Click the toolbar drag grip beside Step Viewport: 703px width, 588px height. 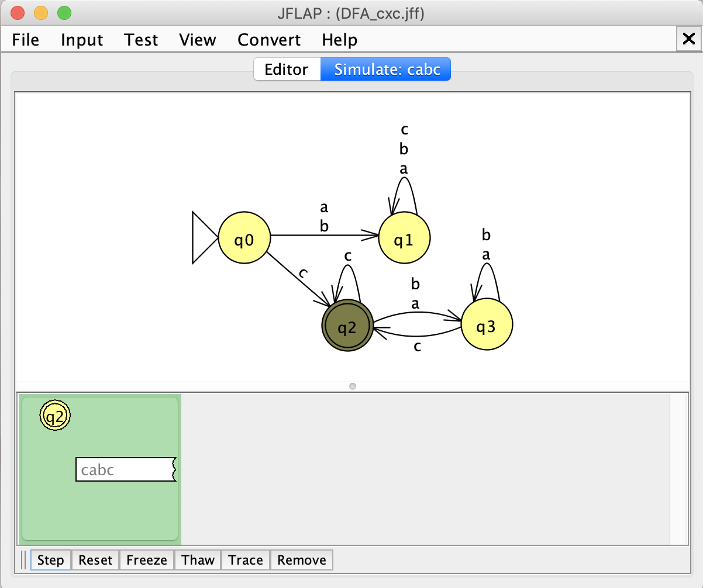pyautogui.click(x=23, y=560)
